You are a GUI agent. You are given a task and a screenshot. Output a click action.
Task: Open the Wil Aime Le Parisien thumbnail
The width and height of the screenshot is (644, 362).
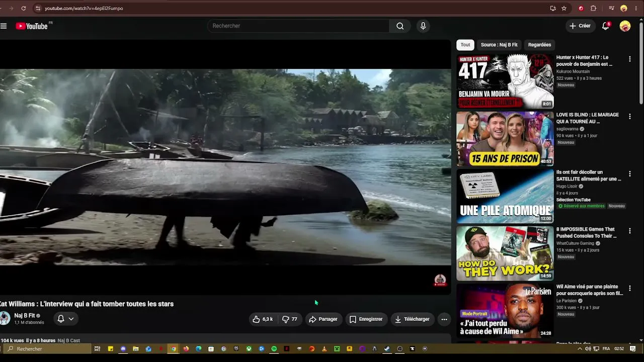[505, 311]
